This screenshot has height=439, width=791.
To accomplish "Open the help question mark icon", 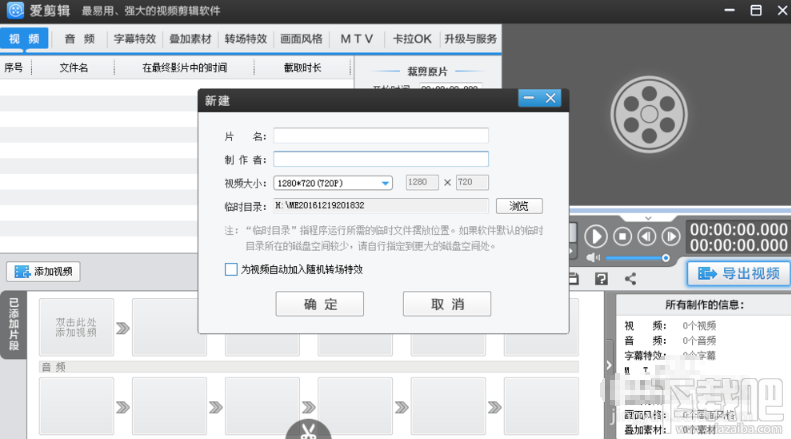I will click(601, 279).
